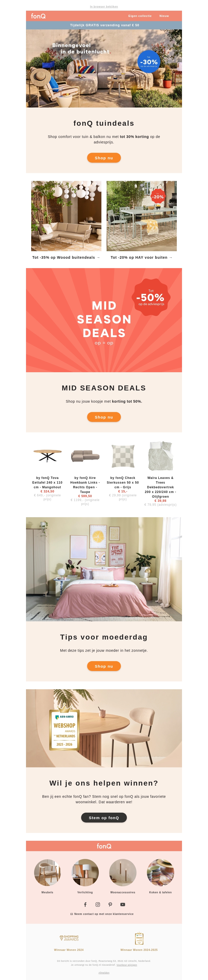Open the In browser bekijken link

[x=104, y=7]
